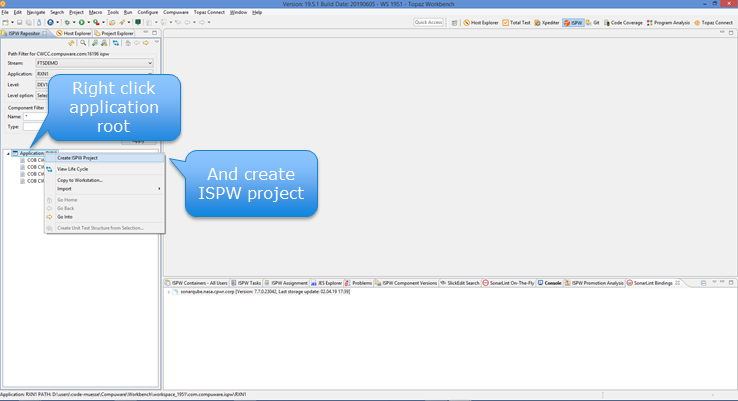Expand the Import submenu arrow
This screenshot has width=738, height=401.
(159, 189)
